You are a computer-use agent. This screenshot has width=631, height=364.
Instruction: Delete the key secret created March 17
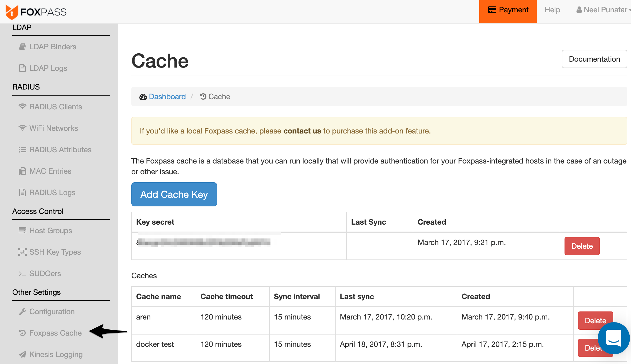coord(582,246)
